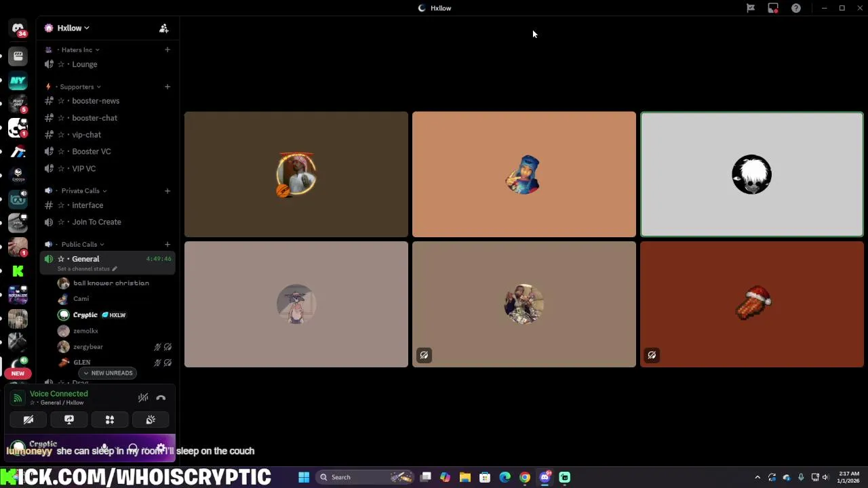The image size is (868, 488).
Task: Share your screen
Action: [69, 420]
